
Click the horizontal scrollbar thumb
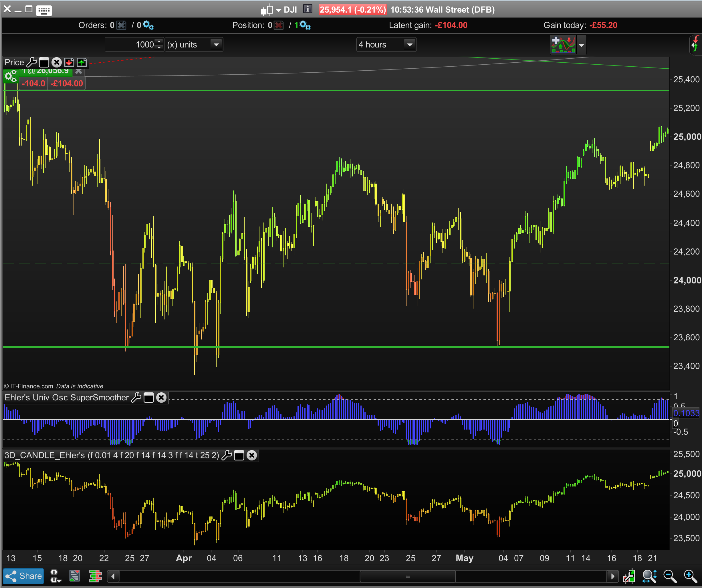click(407, 576)
